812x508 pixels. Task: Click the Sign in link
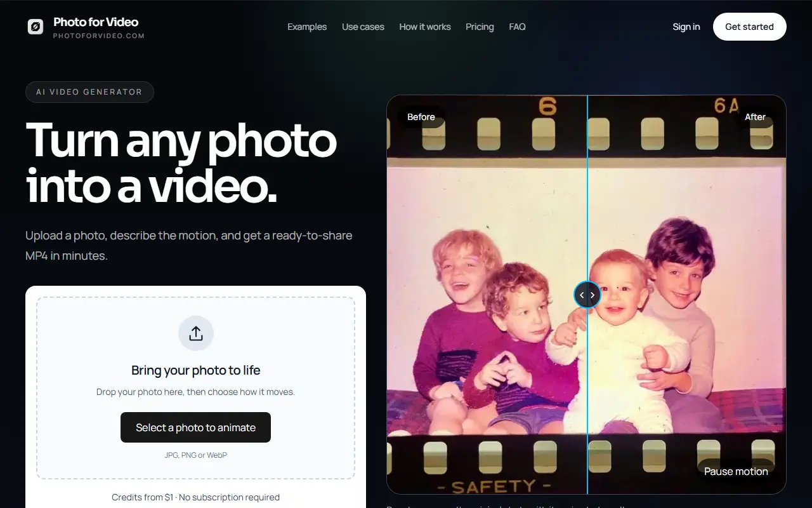[686, 27]
